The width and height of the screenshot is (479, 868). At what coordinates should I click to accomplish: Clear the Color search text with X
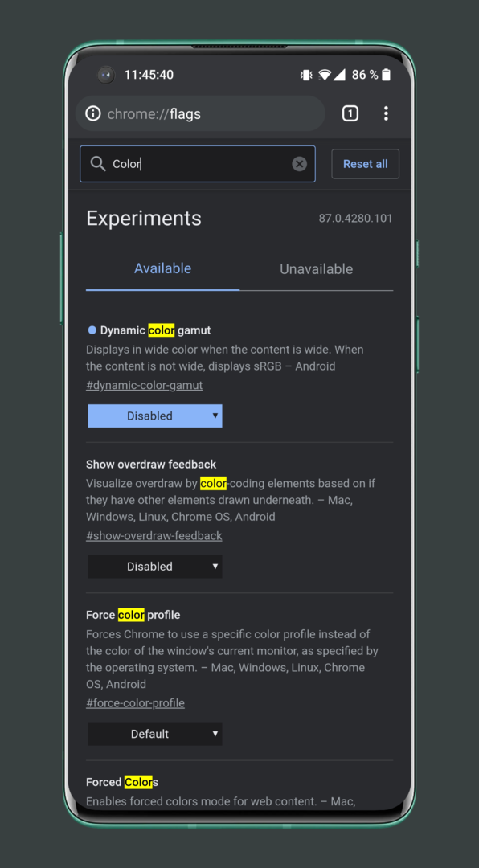pos(300,164)
